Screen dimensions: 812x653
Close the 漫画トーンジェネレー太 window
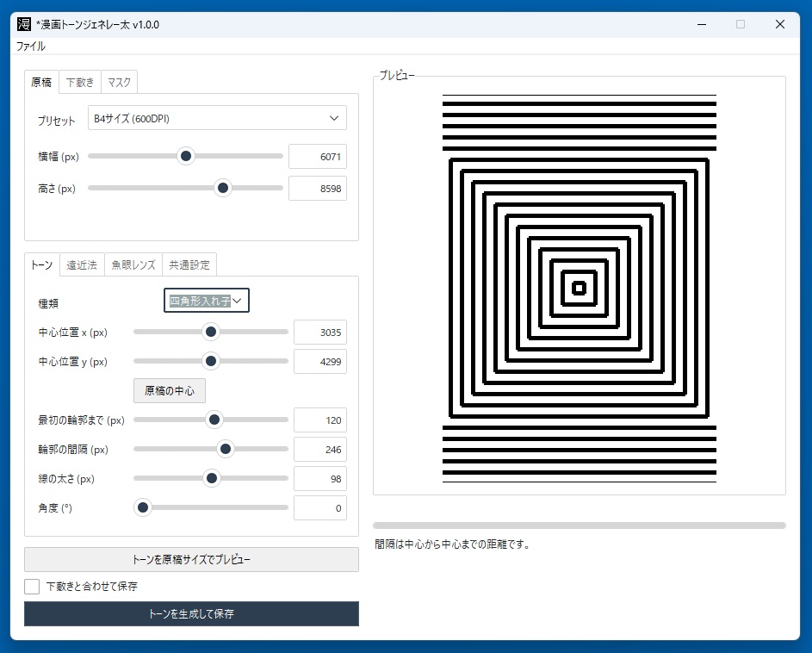click(780, 24)
